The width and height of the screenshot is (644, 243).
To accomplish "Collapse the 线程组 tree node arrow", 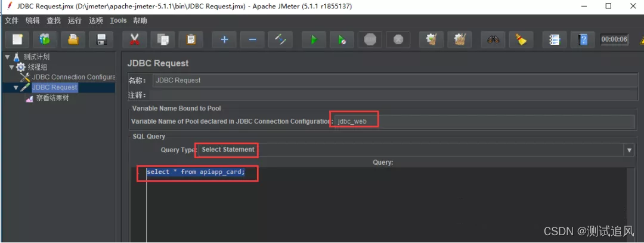I will 12,67.
